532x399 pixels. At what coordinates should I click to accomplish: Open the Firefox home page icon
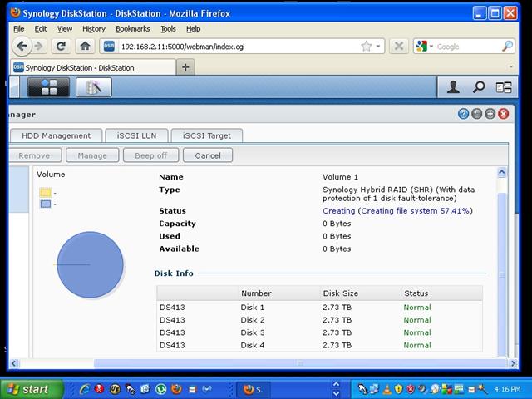[85, 46]
